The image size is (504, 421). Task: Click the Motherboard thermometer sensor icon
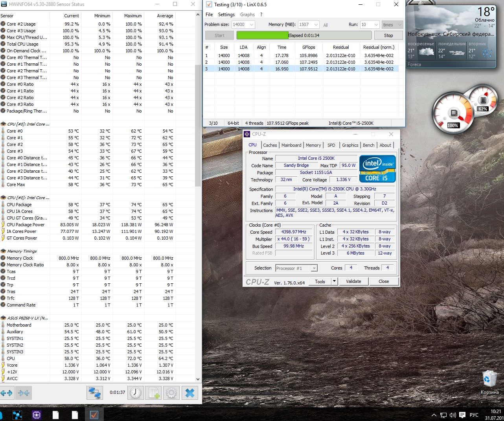[x=3, y=325]
